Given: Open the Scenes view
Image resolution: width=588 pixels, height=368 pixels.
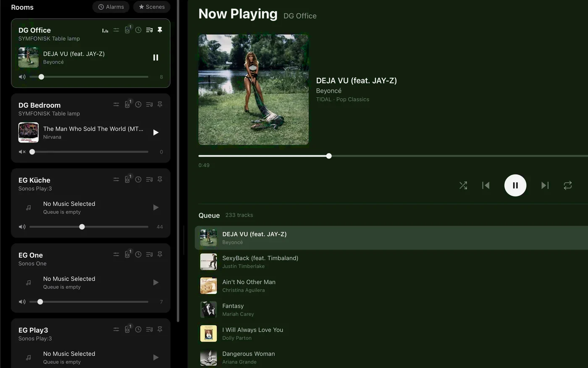Looking at the screenshot, I should tap(152, 7).
